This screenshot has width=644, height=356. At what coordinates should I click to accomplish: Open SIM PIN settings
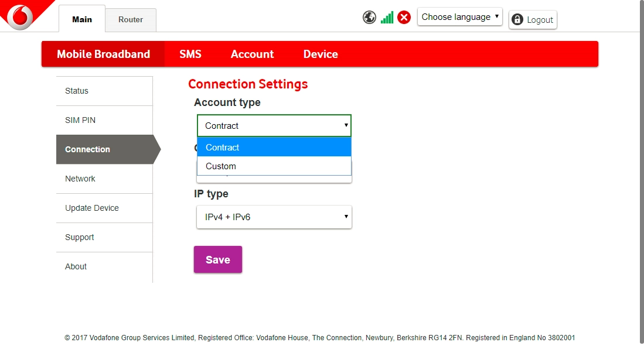coord(80,120)
